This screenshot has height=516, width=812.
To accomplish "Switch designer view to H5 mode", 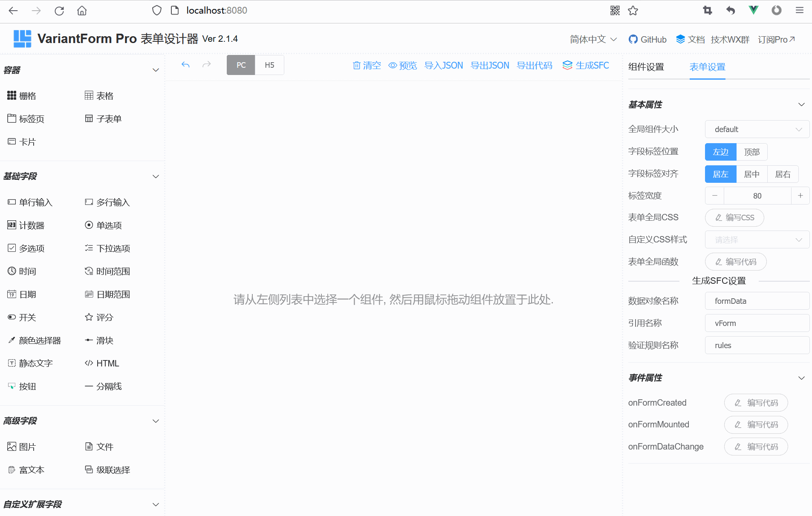I will (269, 65).
